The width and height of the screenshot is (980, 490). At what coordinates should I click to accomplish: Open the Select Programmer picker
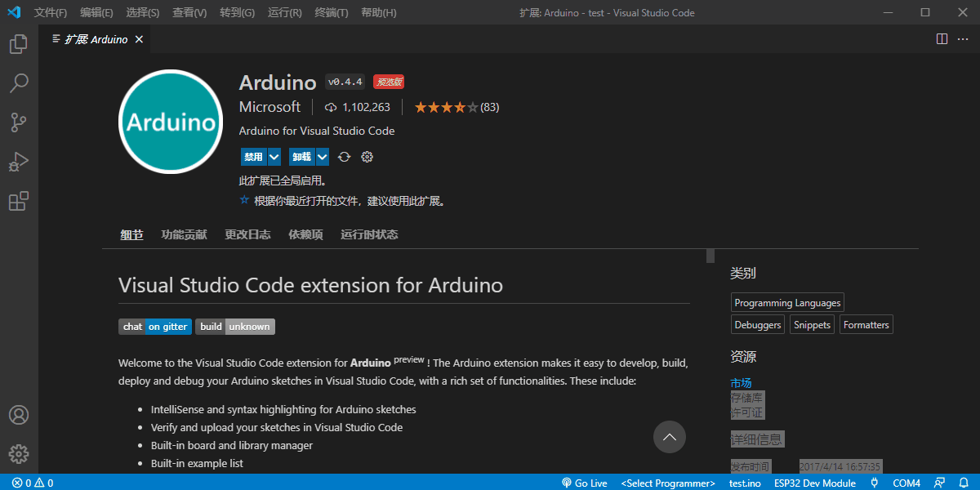667,483
